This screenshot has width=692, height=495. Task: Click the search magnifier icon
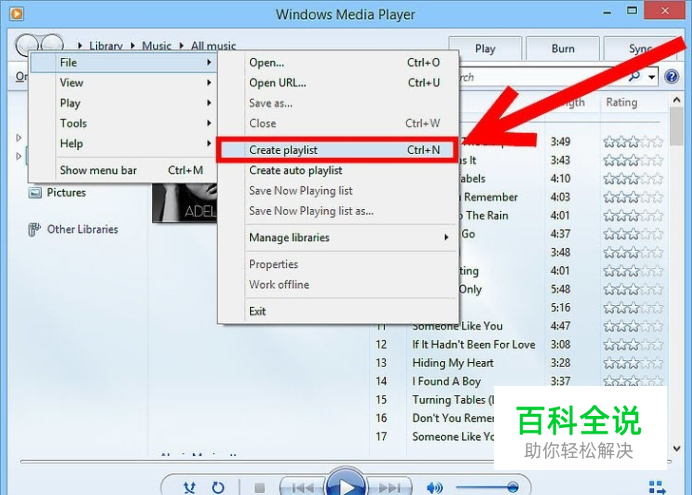point(634,77)
